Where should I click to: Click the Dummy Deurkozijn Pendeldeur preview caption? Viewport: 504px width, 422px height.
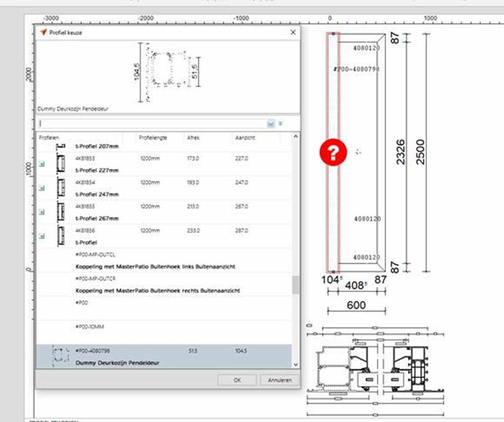coord(73,109)
